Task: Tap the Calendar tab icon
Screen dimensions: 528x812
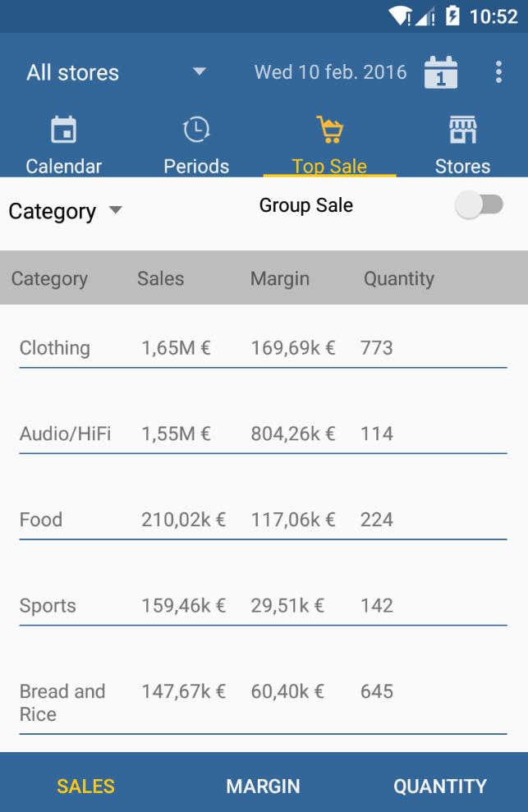Action: click(63, 130)
